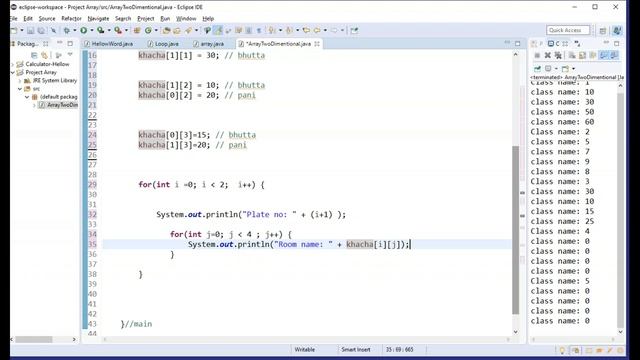Open the File menu
The image size is (640, 360).
click(13, 18)
